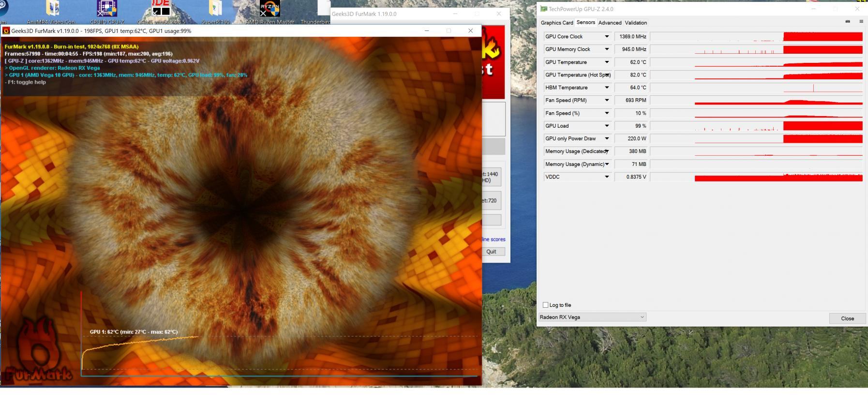
Task: Open Memory Usage (Dynamic) sensor dropdown
Action: click(607, 164)
